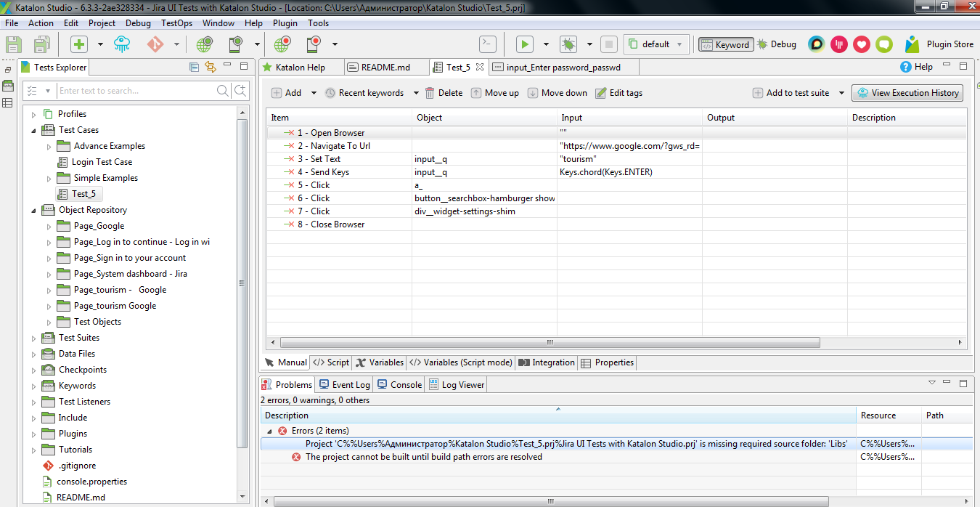Start Record Web globe icon
The image size is (980, 507).
pos(282,44)
